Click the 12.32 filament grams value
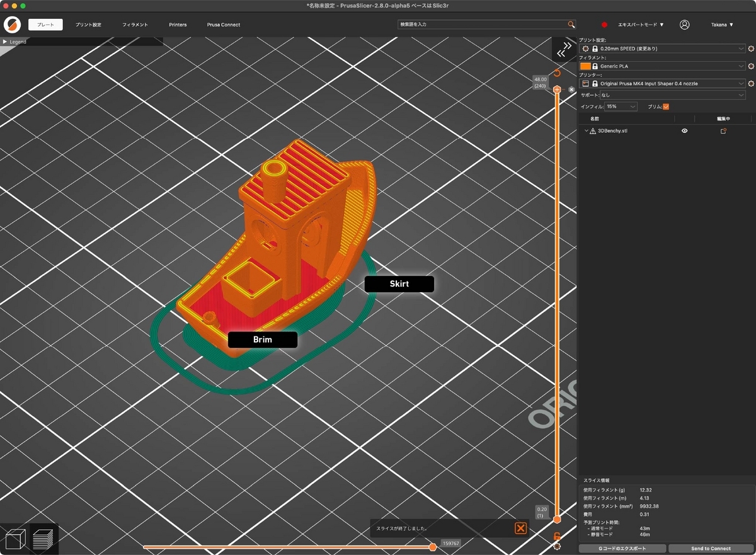Image resolution: width=756 pixels, height=555 pixels. pos(646,489)
